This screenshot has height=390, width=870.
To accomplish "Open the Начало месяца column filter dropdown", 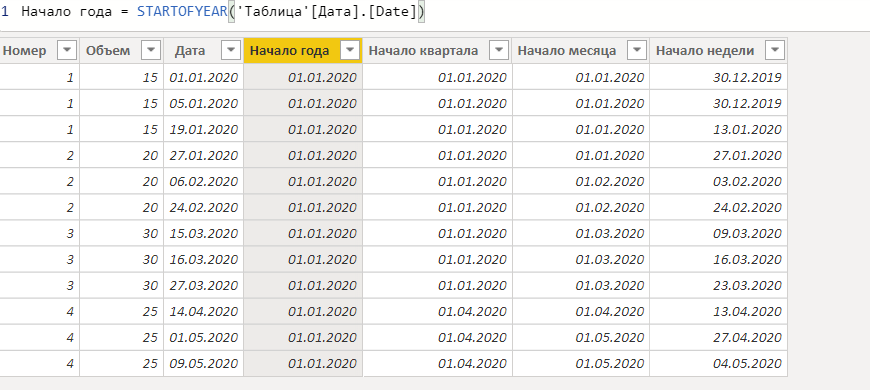I will click(x=637, y=50).
